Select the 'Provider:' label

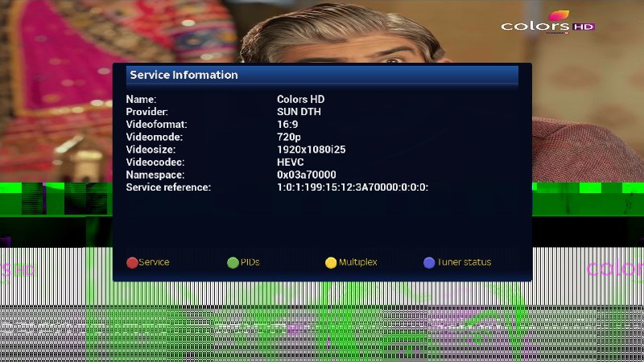147,112
